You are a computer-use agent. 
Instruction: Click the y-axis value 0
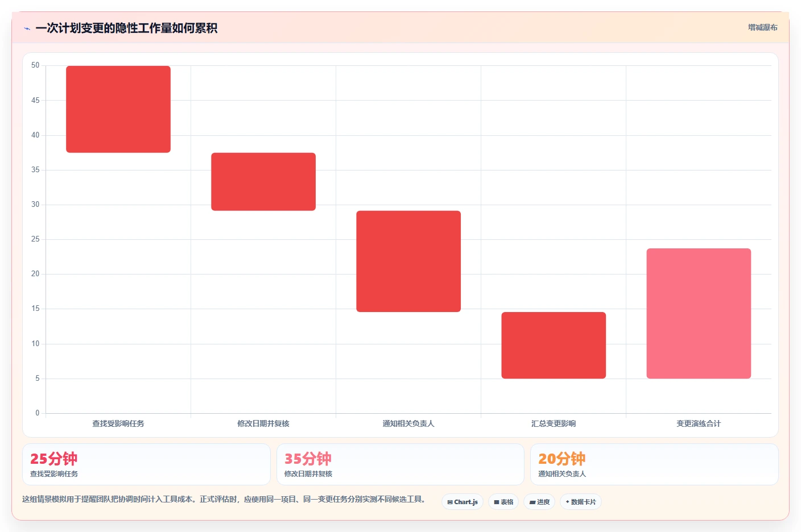[38, 413]
